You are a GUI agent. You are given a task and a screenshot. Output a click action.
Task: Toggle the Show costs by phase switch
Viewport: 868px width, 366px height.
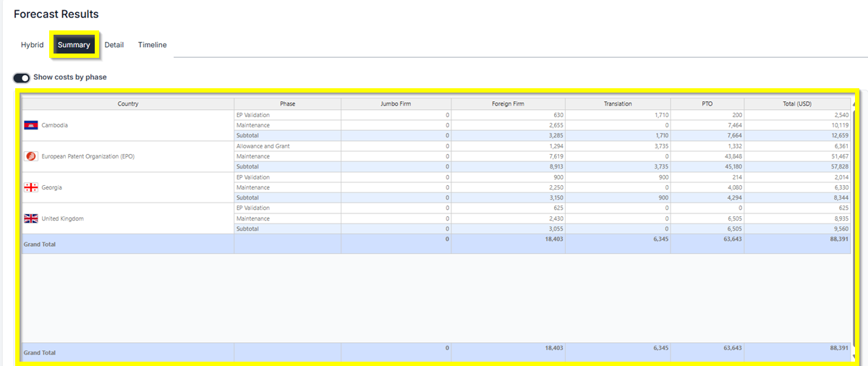coord(21,77)
